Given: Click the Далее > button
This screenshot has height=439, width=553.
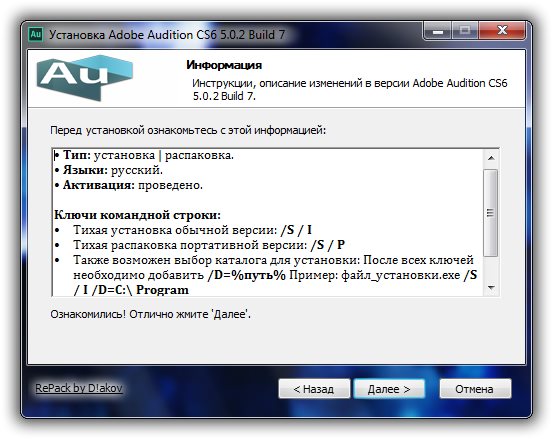Looking at the screenshot, I should coord(389,389).
